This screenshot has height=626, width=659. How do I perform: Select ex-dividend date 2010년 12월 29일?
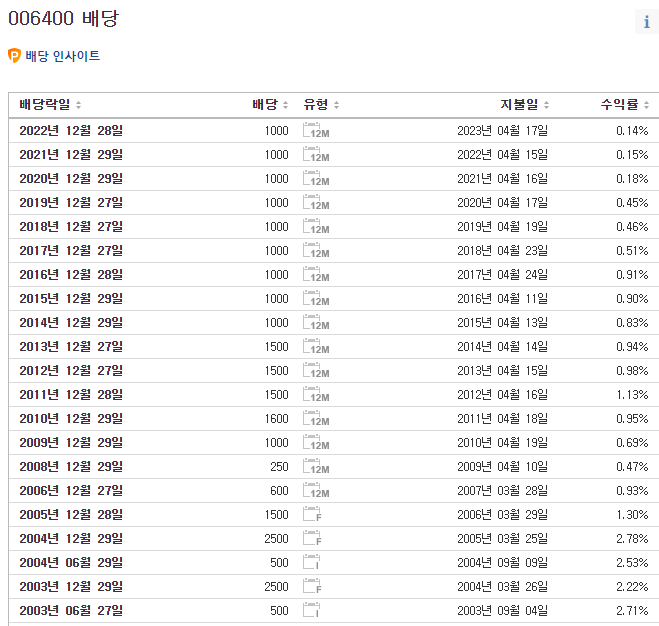tap(71, 418)
